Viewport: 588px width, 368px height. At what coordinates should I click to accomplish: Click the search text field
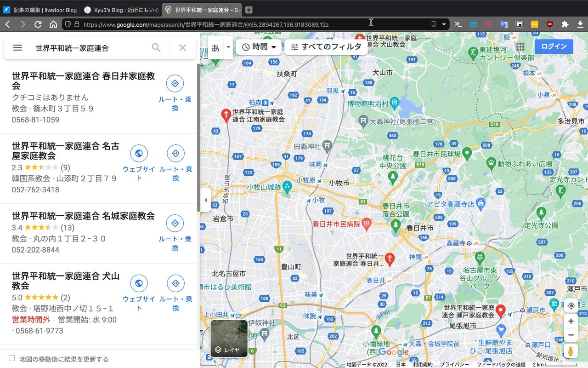pyautogui.click(x=90, y=48)
